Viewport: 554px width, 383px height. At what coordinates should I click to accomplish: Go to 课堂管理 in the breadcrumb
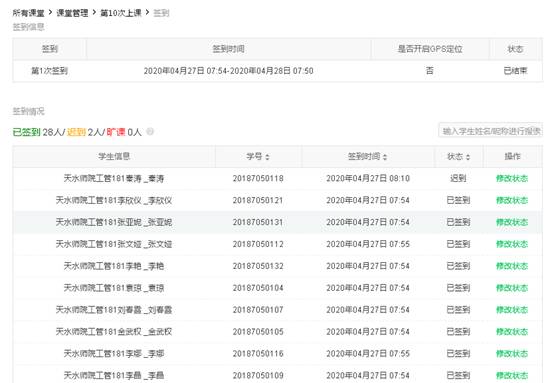pos(72,13)
